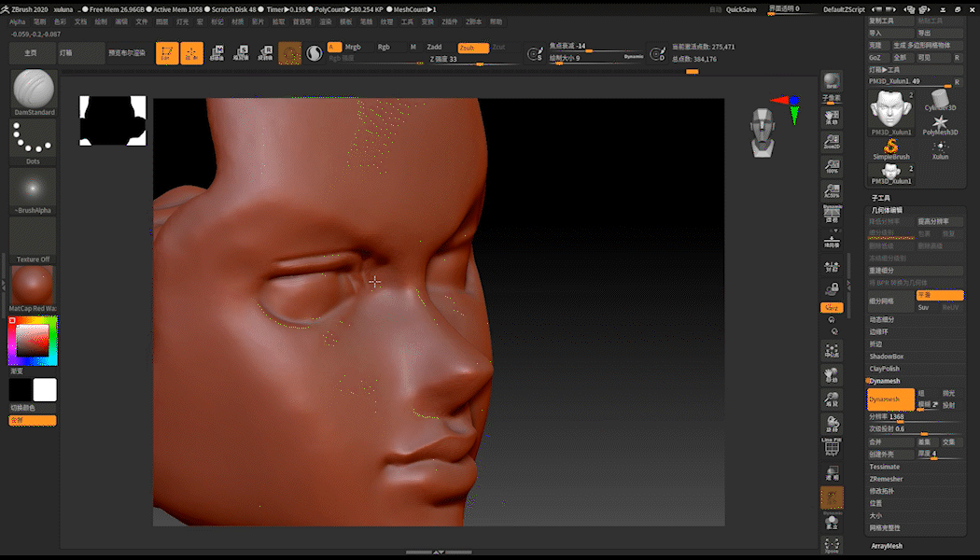The width and height of the screenshot is (980, 560).
Task: Activate the Edit mode button
Action: (167, 54)
